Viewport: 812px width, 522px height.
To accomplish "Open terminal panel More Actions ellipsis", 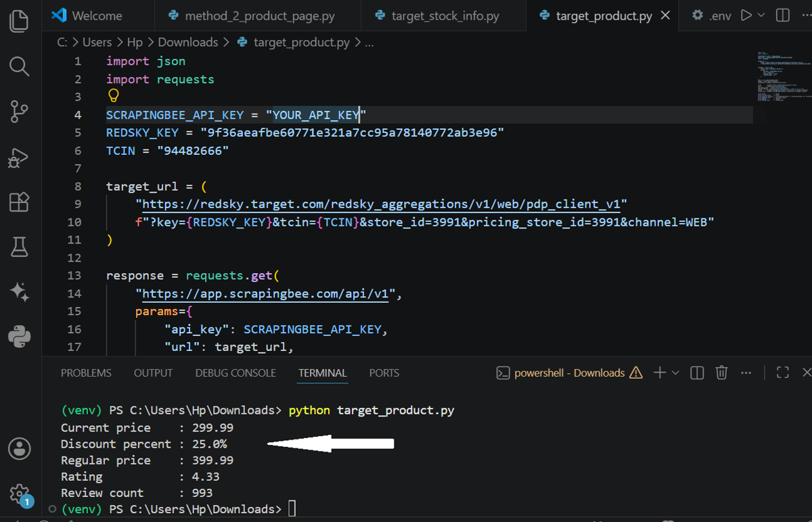I will (x=746, y=373).
